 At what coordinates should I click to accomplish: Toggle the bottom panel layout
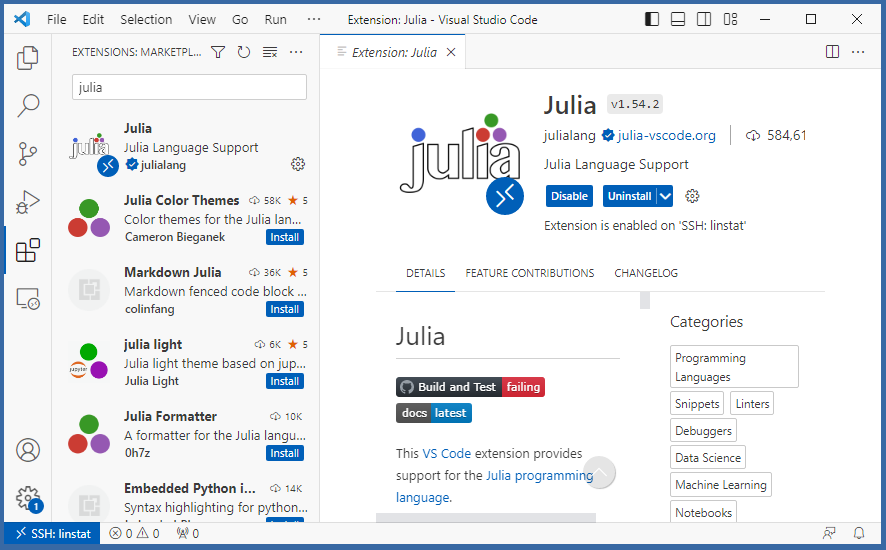coord(678,19)
